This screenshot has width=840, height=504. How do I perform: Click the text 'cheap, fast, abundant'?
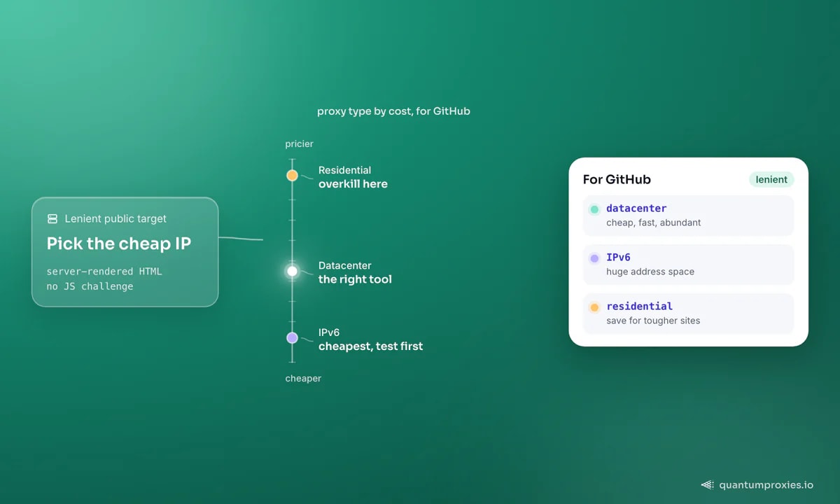coord(653,223)
